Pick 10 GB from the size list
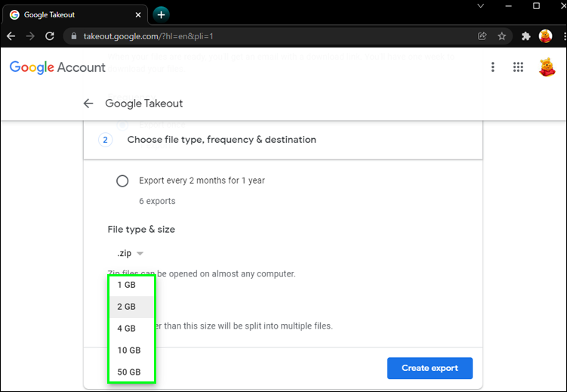The width and height of the screenshot is (567, 392). pyautogui.click(x=128, y=350)
